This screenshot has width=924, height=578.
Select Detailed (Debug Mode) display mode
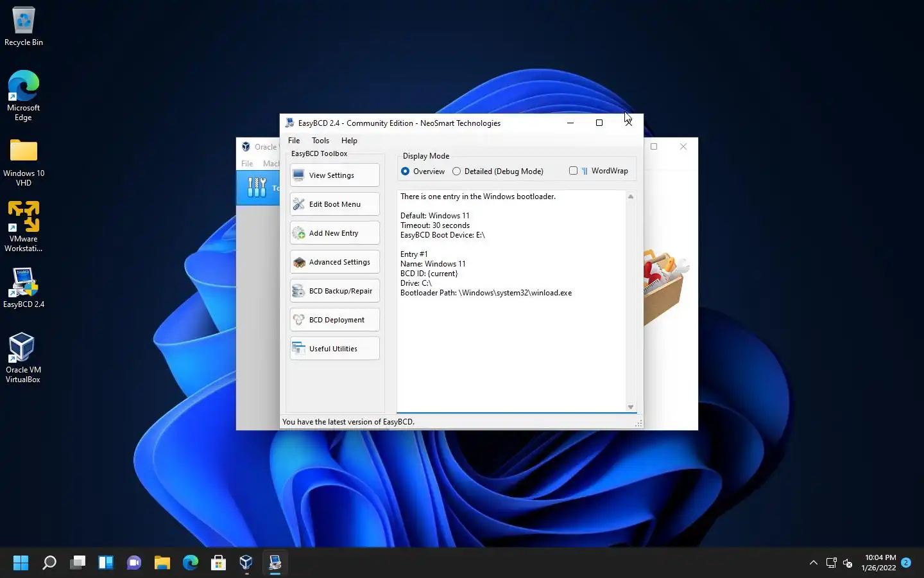(498, 171)
